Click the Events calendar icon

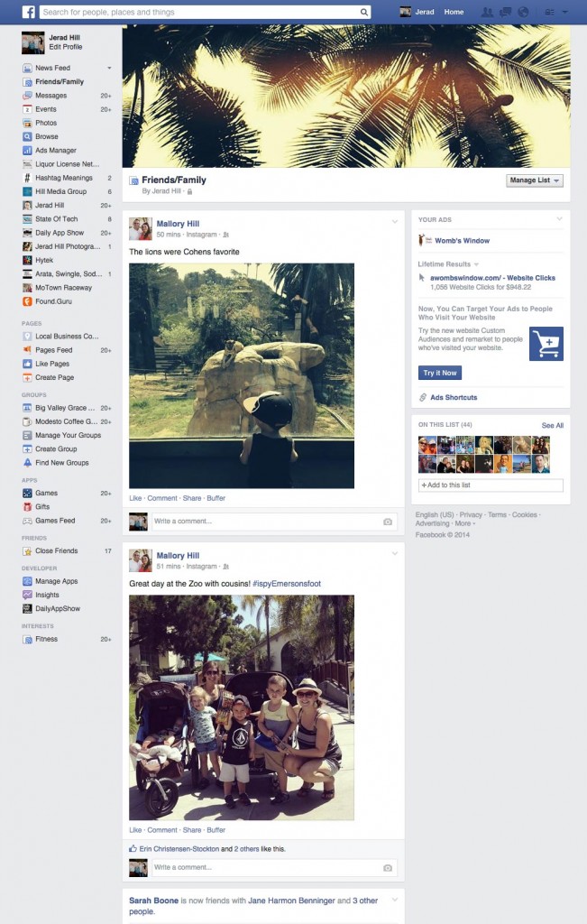coord(27,109)
